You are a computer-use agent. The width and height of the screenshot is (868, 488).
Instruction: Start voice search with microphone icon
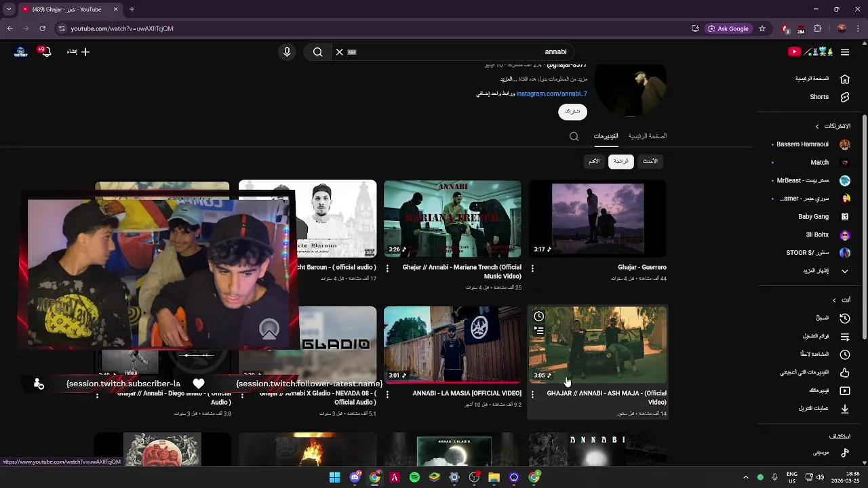coord(287,52)
